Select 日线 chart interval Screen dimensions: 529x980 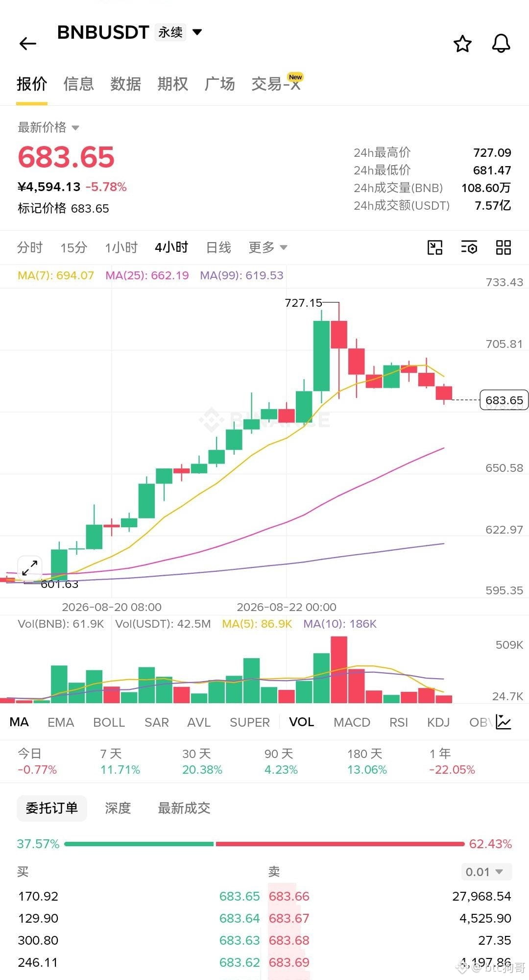218,247
